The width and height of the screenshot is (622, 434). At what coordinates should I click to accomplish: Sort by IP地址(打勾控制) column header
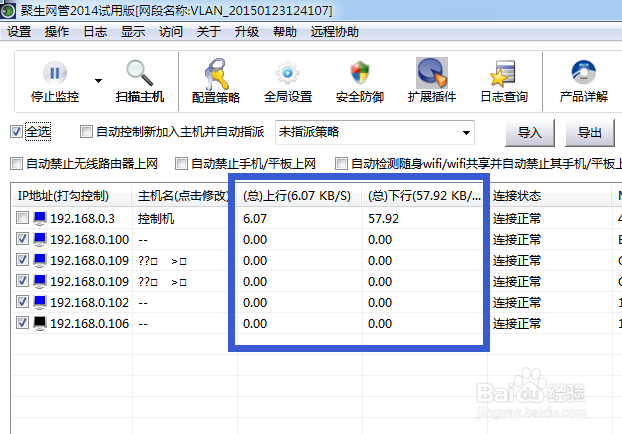tap(72, 196)
